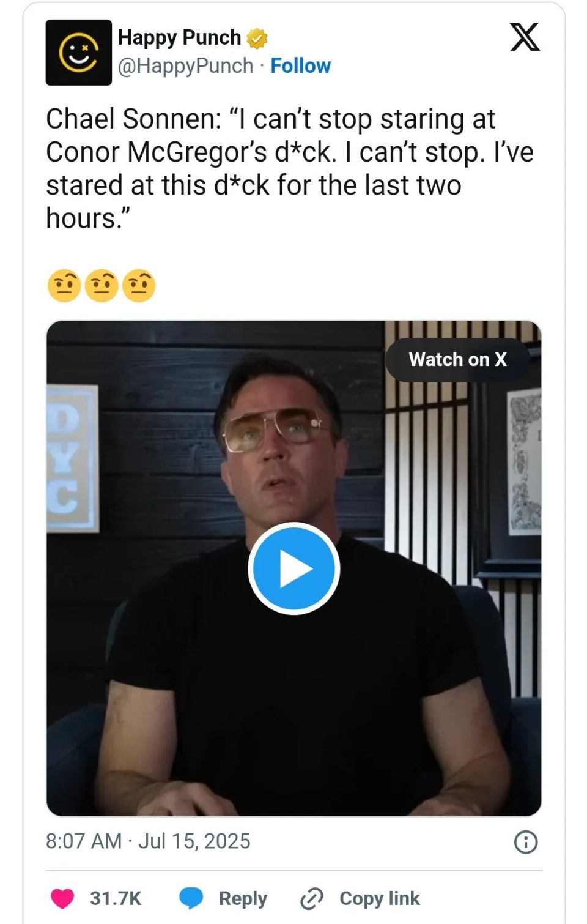This screenshot has height=924, width=587.
Task: Open the tweet info icon
Action: pyautogui.click(x=526, y=842)
